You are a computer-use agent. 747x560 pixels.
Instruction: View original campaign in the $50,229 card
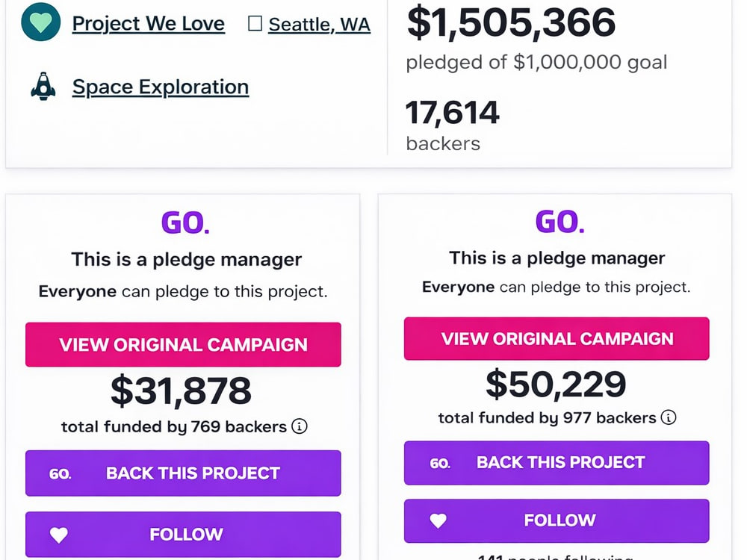pos(557,338)
